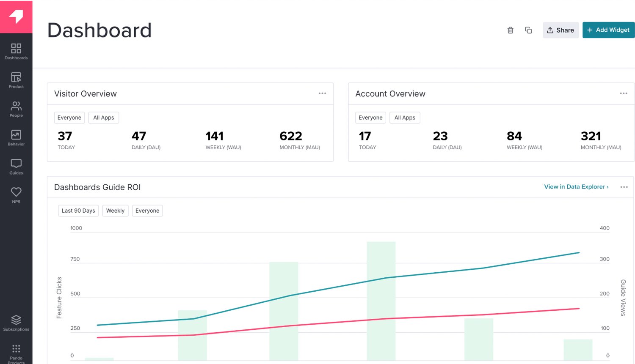This screenshot has height=364, width=635.
Task: Click the Pendo logo in sidebar
Action: pyautogui.click(x=16, y=16)
